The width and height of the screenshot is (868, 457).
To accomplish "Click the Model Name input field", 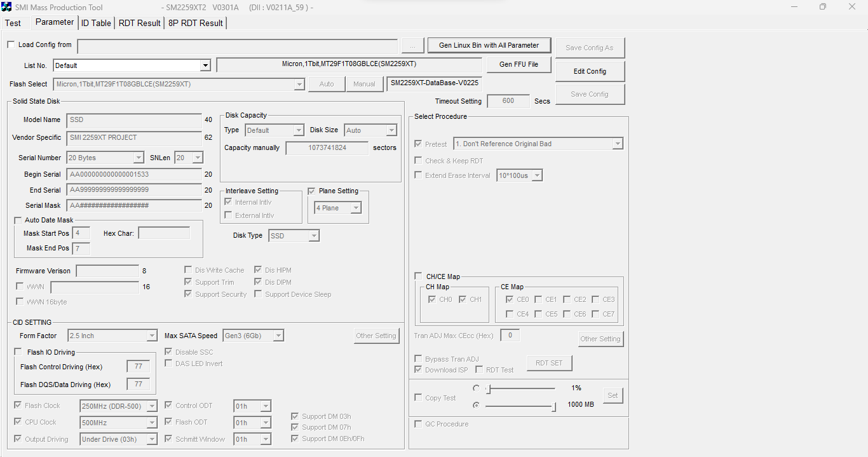I will point(134,120).
